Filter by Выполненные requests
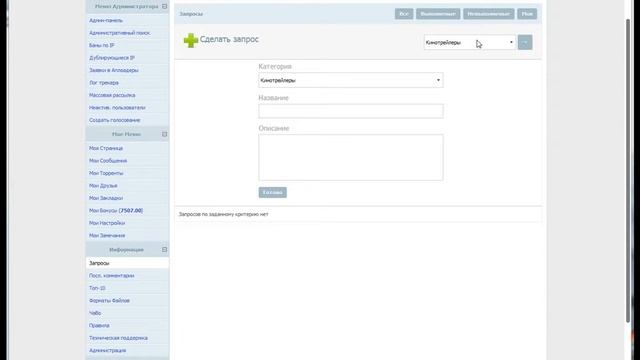 pos(438,14)
